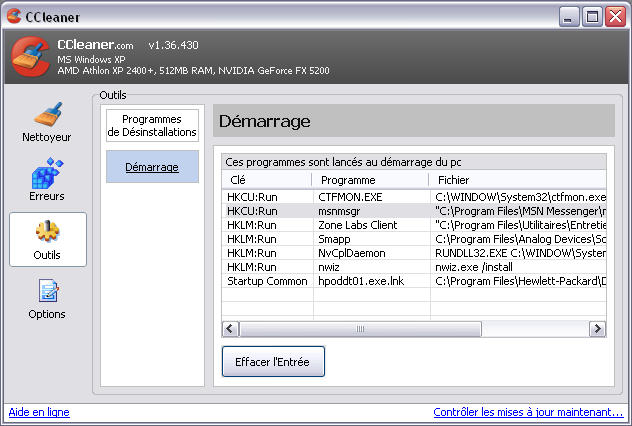The height and width of the screenshot is (426, 632).
Task: Open the Nettoyeur broom icon
Action: pyautogui.click(x=47, y=114)
